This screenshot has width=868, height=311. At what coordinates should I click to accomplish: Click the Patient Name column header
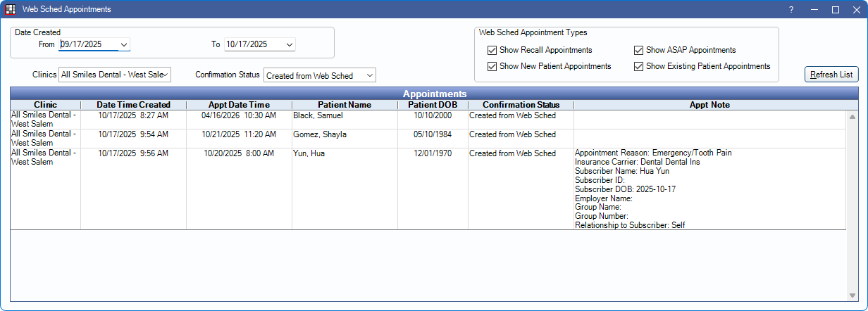pyautogui.click(x=345, y=105)
